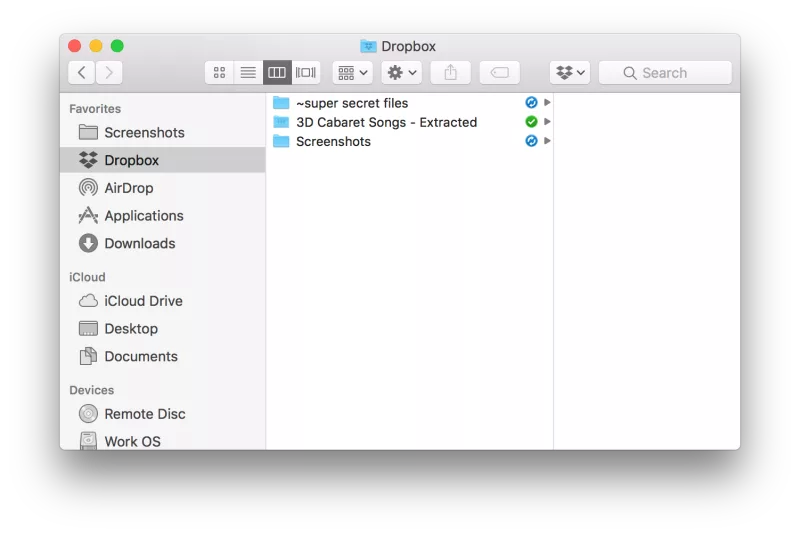Open Applications from the sidebar
The height and width of the screenshot is (535, 800).
click(162, 216)
